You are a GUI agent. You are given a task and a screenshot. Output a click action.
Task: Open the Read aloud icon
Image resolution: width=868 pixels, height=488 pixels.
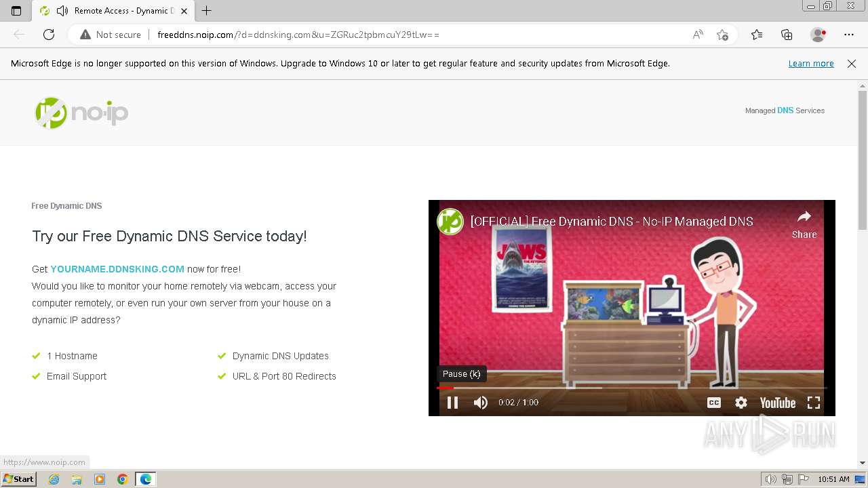(x=698, y=35)
